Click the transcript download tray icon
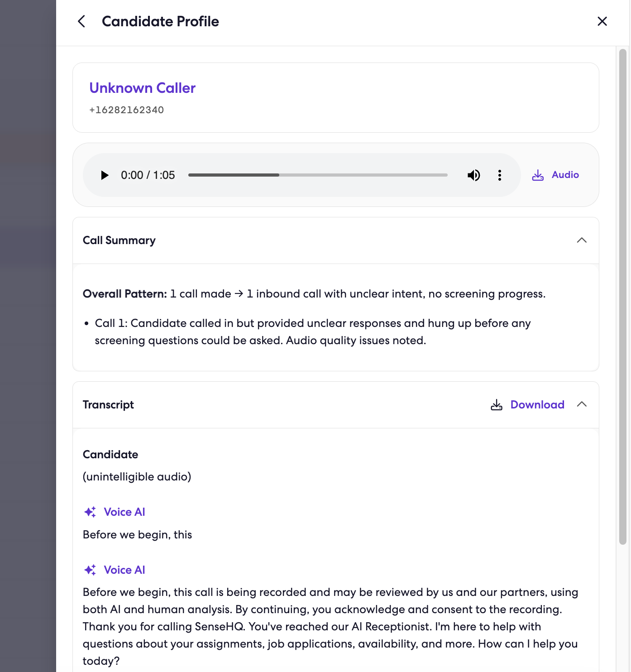The width and height of the screenshot is (631, 672). pos(497,405)
